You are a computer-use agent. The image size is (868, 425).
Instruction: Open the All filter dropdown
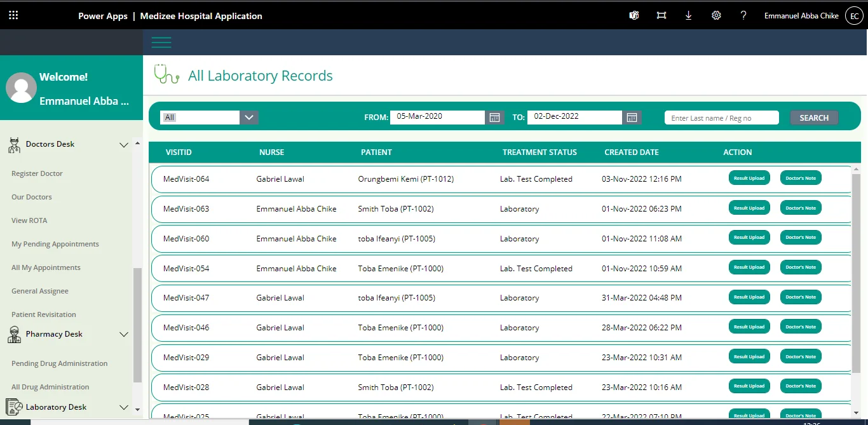click(x=248, y=118)
